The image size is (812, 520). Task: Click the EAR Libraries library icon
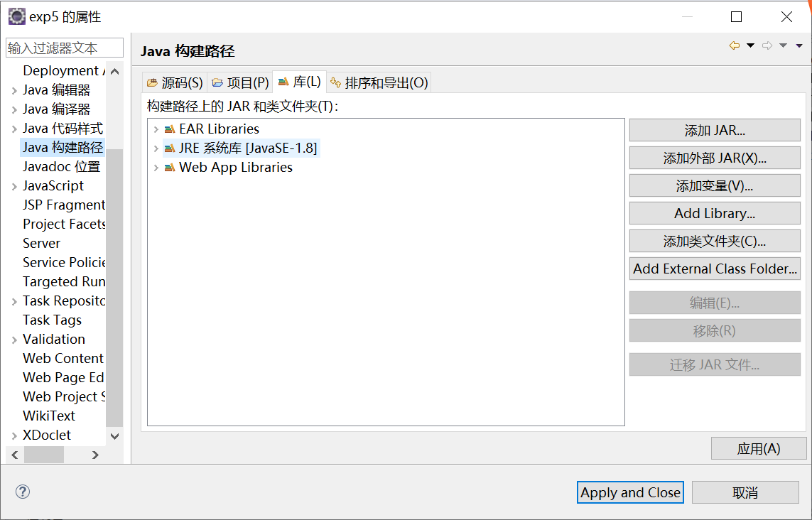click(x=169, y=129)
